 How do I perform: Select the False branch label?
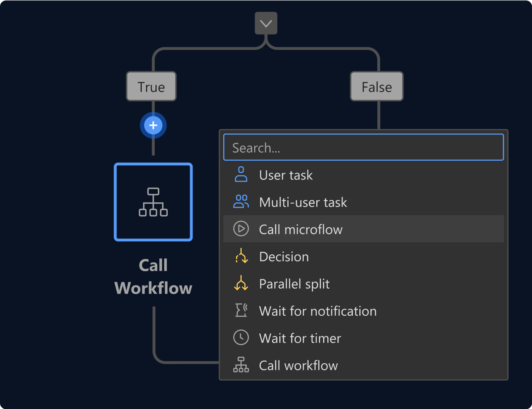point(377,87)
